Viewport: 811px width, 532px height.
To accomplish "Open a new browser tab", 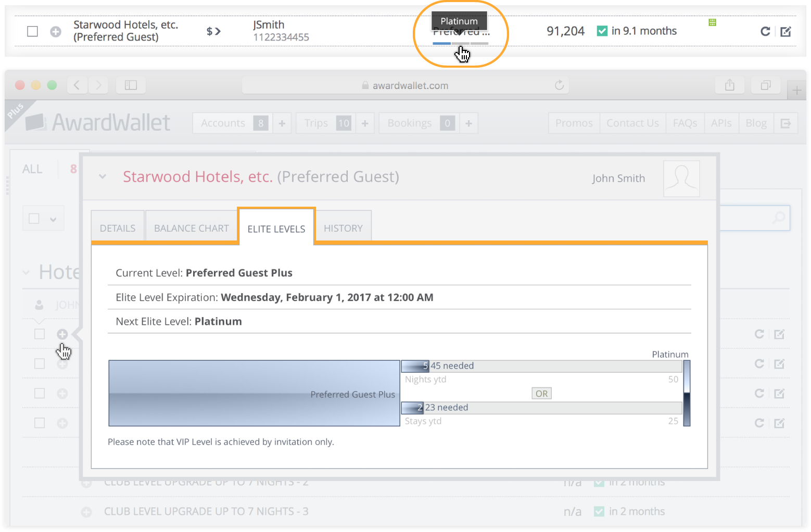I will [796, 91].
